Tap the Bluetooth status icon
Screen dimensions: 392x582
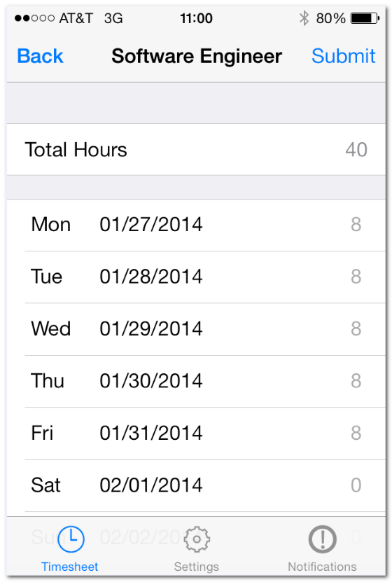304,18
